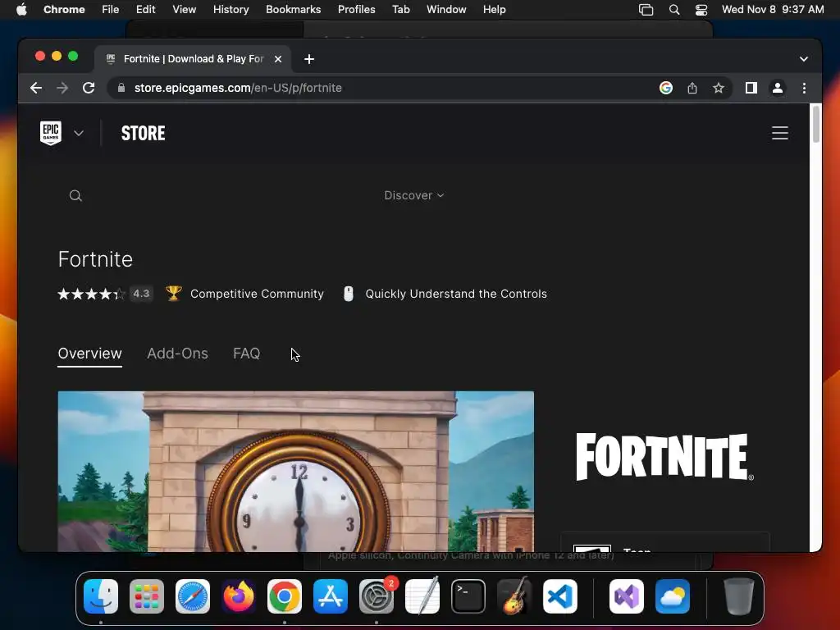Open the Tab menu
This screenshot has width=840, height=630.
[400, 10]
